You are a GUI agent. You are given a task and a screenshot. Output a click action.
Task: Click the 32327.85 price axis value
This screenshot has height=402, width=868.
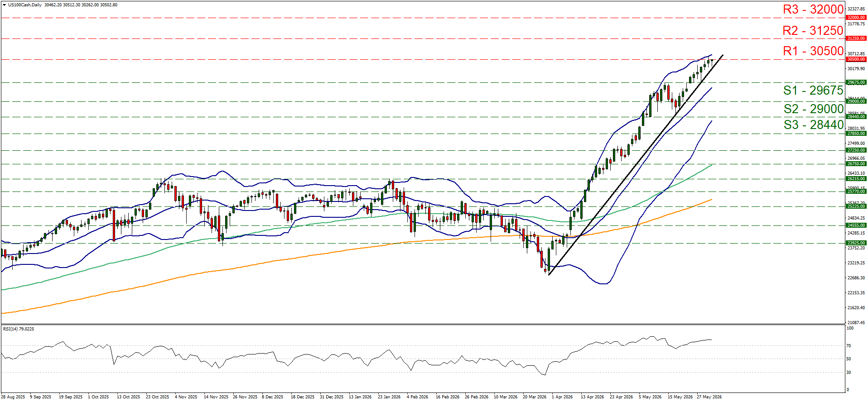[x=856, y=9]
